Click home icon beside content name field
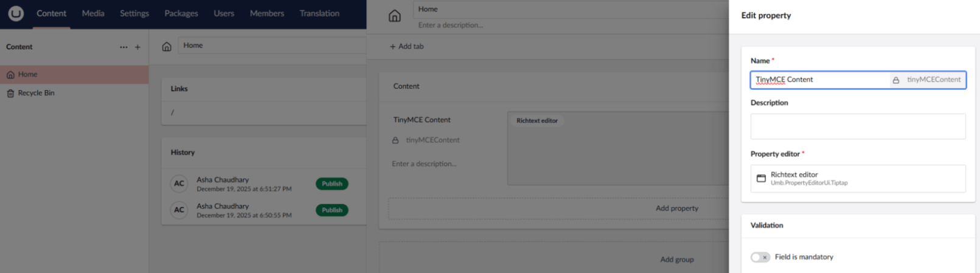The image size is (980, 273). pos(167,46)
